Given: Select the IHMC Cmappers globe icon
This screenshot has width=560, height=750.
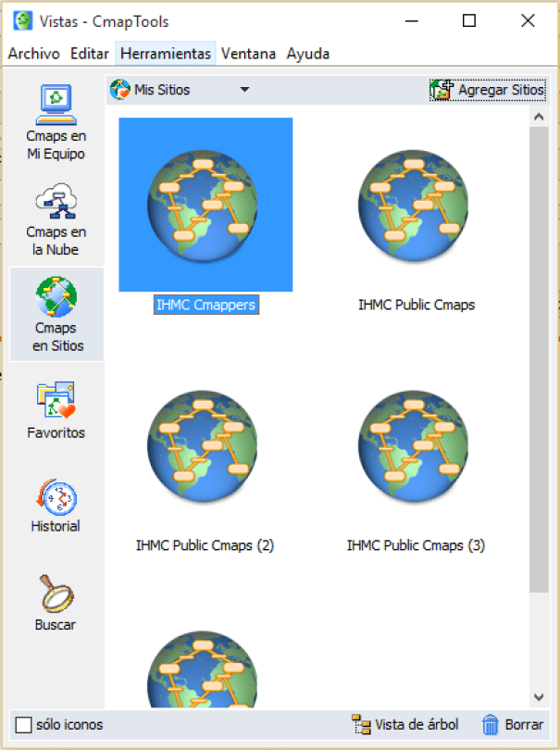Looking at the screenshot, I should tap(205, 205).
